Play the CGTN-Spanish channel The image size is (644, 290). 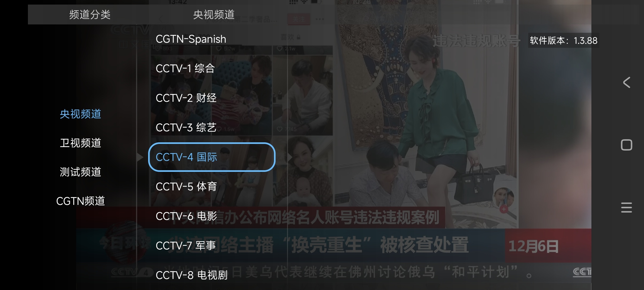(x=191, y=39)
